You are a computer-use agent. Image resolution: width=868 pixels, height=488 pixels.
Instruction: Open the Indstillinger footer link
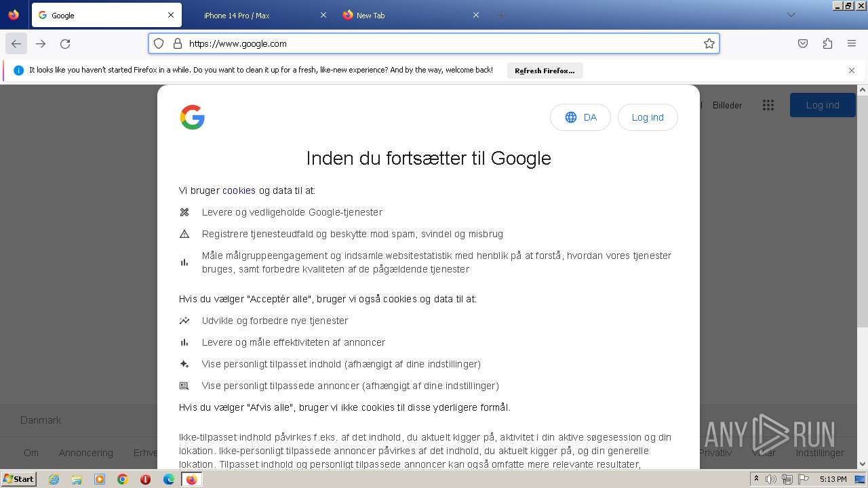click(x=820, y=453)
